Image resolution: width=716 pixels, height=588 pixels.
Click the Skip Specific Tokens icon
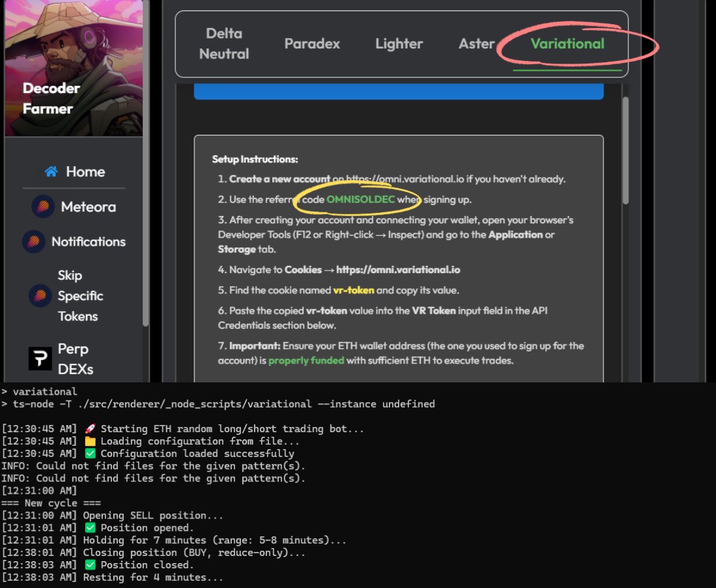point(40,295)
